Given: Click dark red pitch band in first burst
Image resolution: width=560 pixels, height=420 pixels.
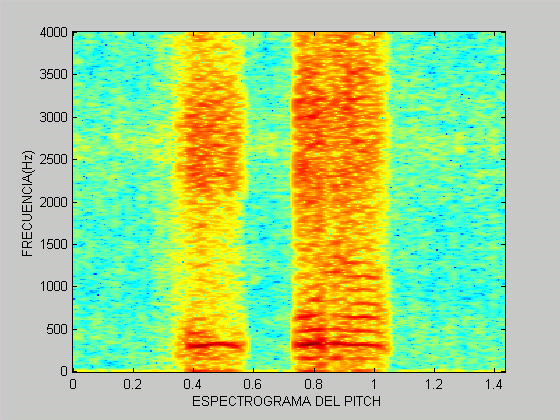Looking at the screenshot, I should (214, 345).
